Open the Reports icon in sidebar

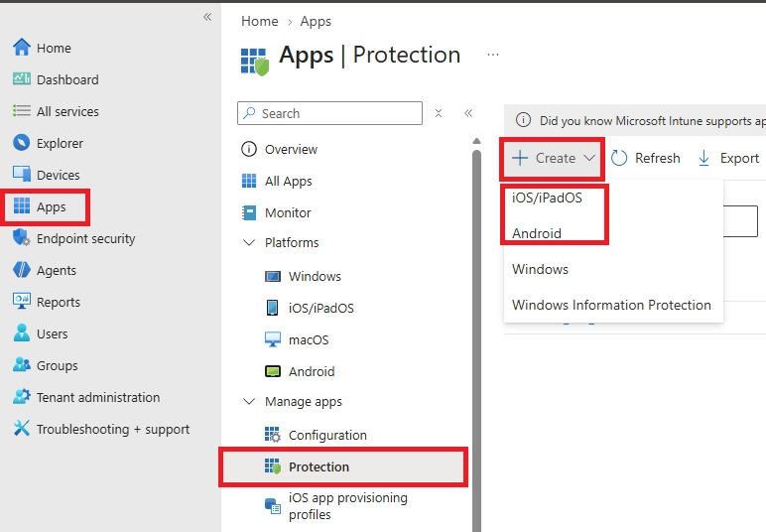[x=22, y=301]
